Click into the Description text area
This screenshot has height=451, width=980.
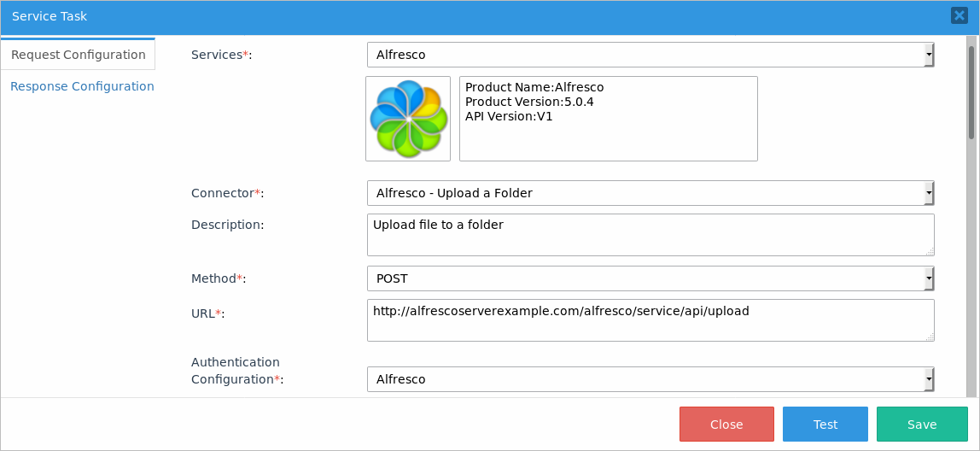click(x=650, y=235)
